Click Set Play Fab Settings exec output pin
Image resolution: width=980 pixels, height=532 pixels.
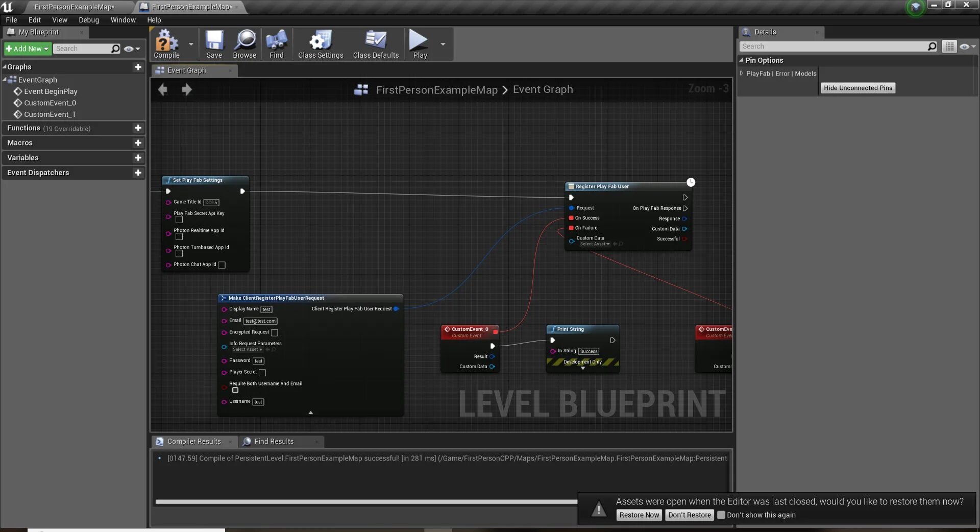[242, 191]
